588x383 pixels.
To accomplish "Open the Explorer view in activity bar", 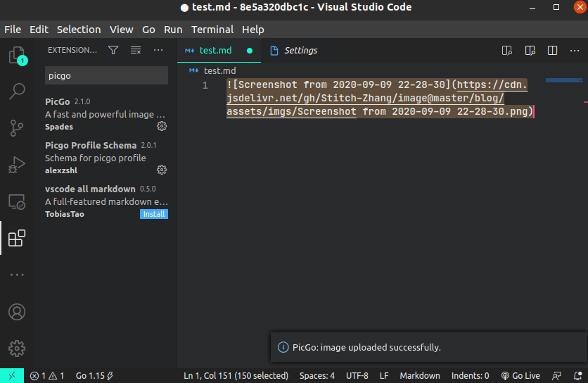I will (x=16, y=56).
